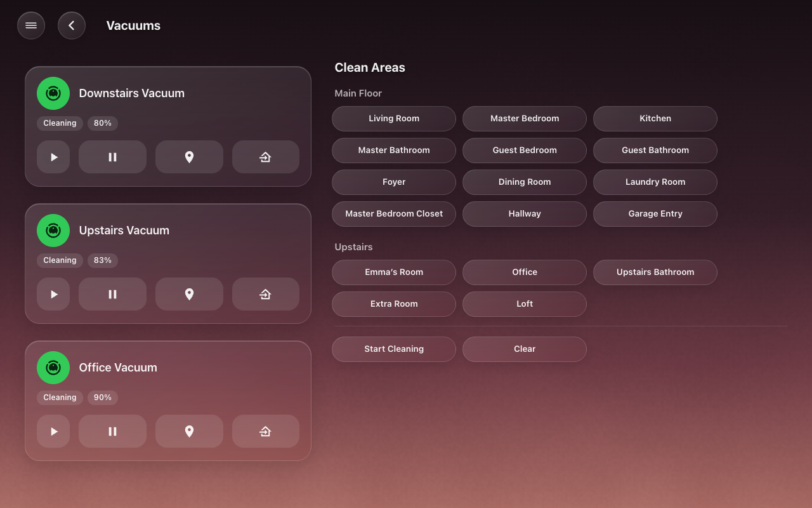Pause the Office Vacuum
The height and width of the screenshot is (508, 812).
coord(112,431)
